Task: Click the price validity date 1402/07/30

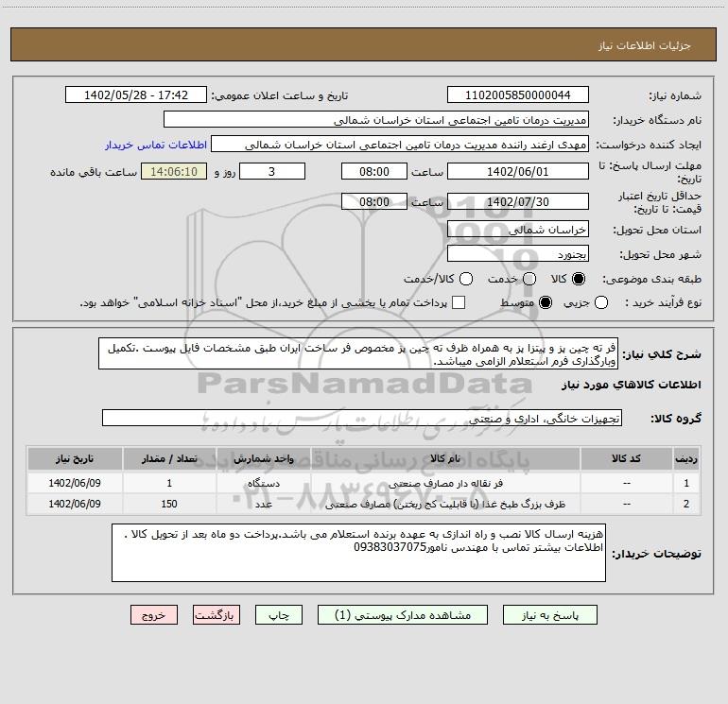Action: coord(518,201)
